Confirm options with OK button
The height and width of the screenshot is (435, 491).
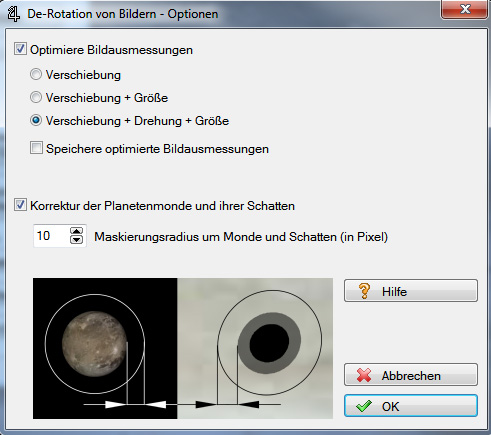click(x=411, y=406)
